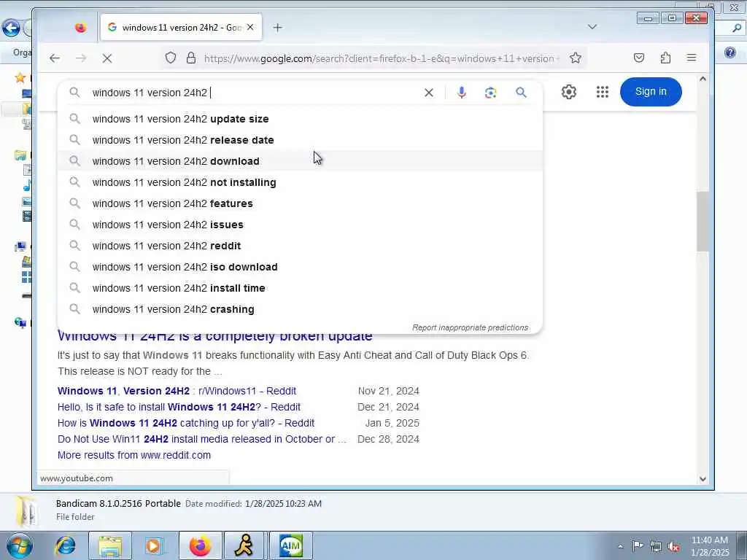Open Google Lens image search

(491, 93)
